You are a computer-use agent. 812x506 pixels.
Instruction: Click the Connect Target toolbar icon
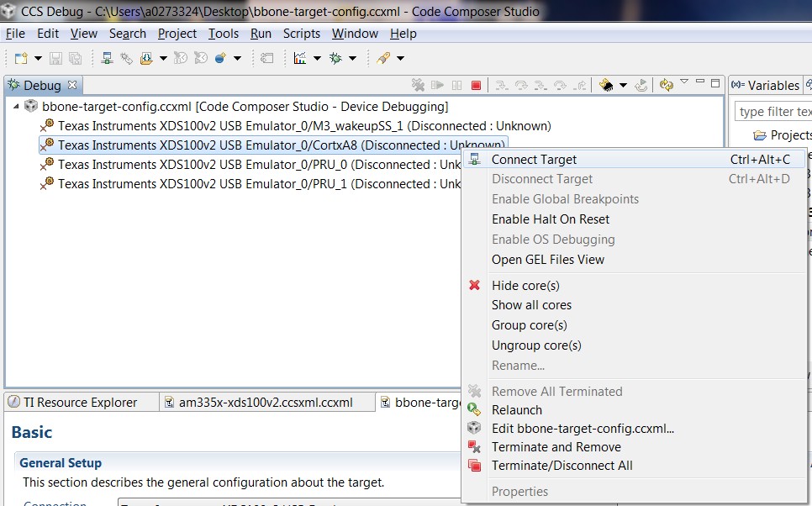tap(108, 58)
